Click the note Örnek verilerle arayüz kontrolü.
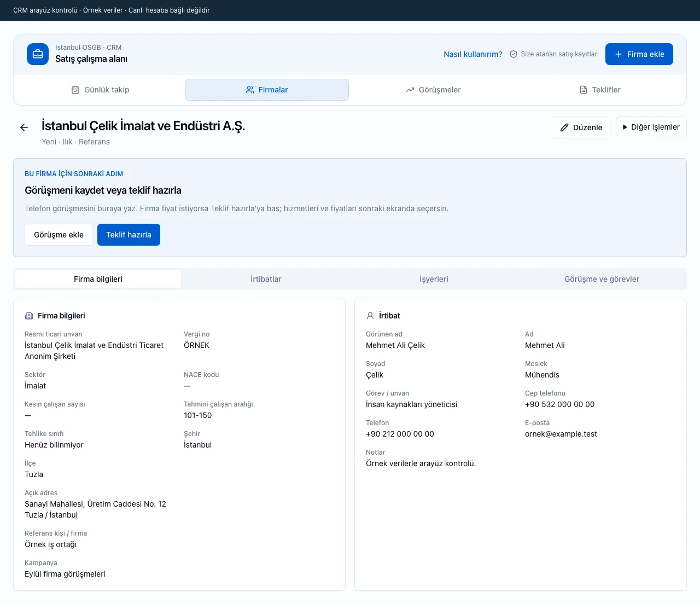Image resolution: width=700 pixels, height=604 pixels. coord(421,463)
